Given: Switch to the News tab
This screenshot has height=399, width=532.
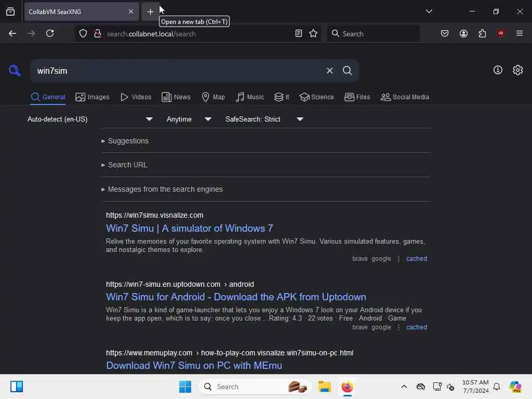Looking at the screenshot, I should (x=176, y=97).
